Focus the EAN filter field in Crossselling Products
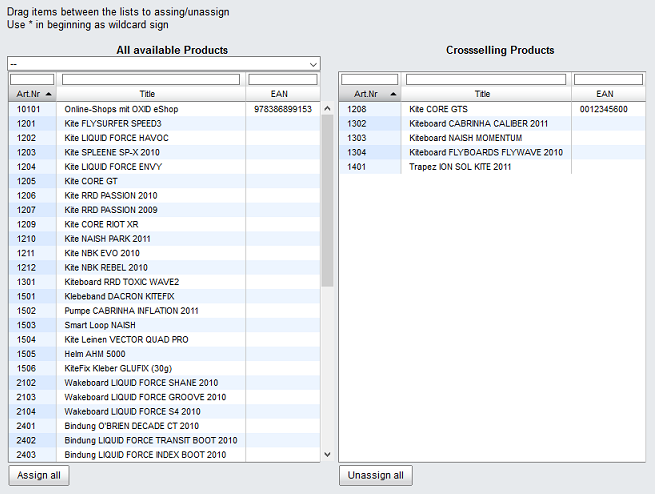This screenshot has height=494, width=655. click(608, 79)
